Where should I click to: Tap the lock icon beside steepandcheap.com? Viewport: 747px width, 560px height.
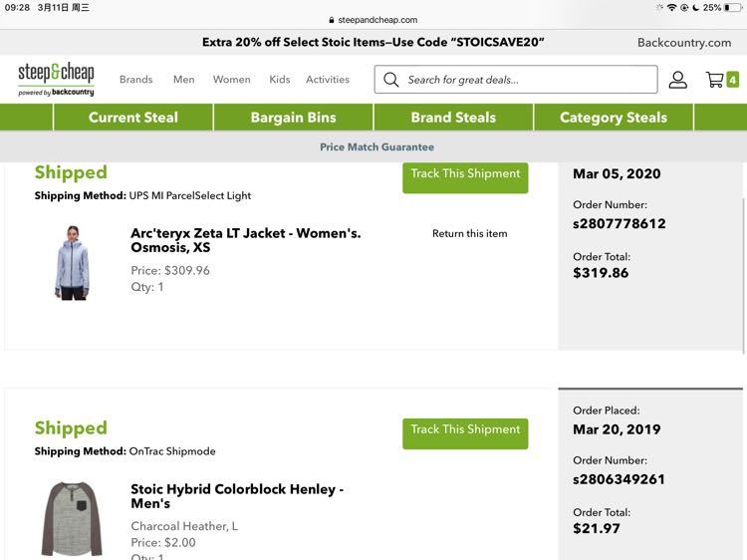pyautogui.click(x=332, y=20)
